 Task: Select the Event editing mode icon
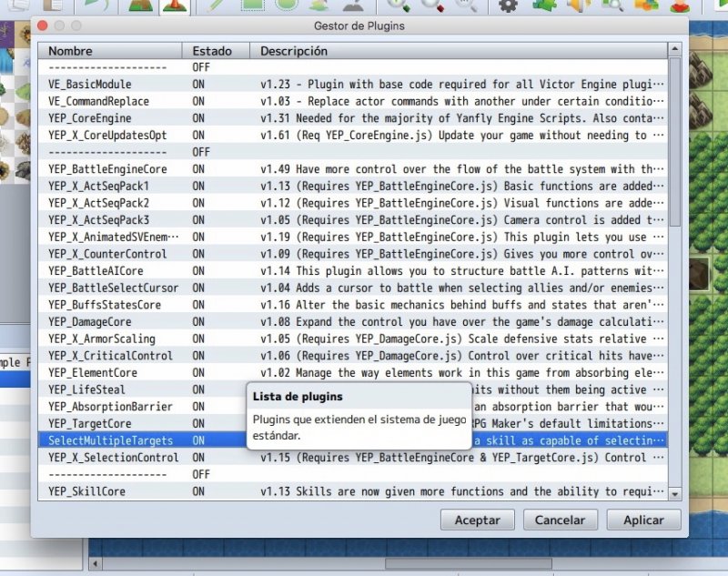[175, 5]
